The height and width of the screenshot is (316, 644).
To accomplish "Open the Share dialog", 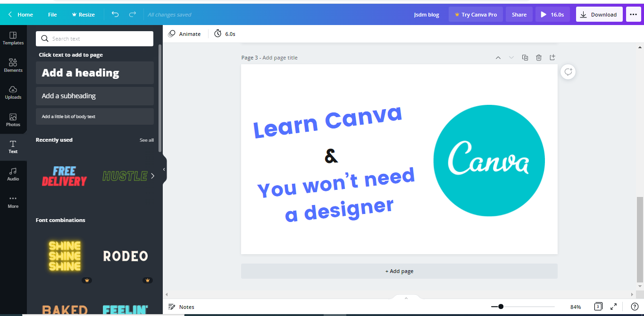I will (519, 15).
